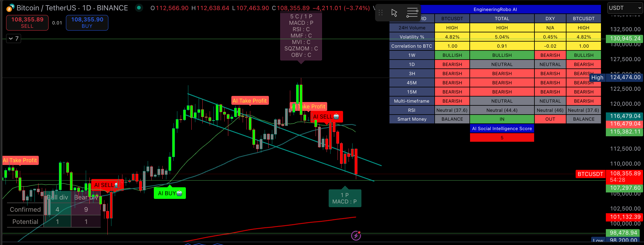Click the -0.02 correlation cell

(x=550, y=46)
